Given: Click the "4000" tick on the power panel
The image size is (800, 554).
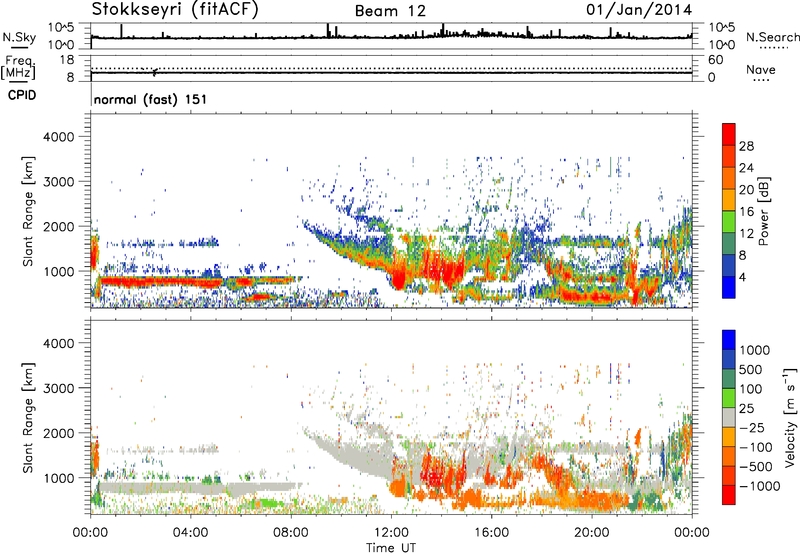Looking at the screenshot, I should [59, 137].
